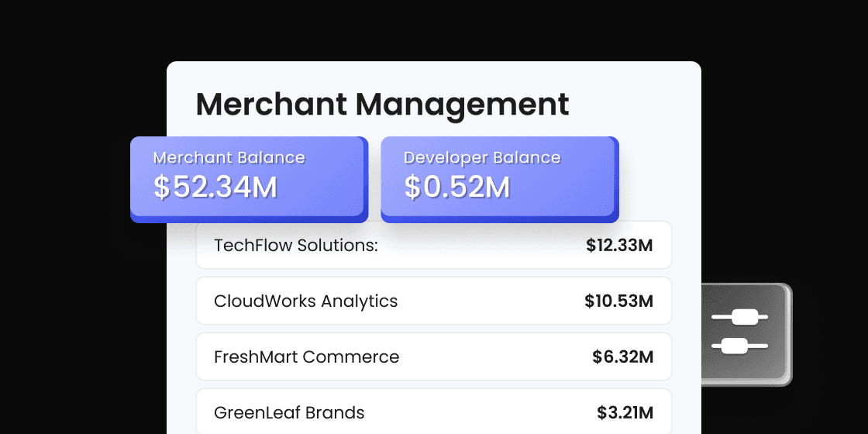Click the lower slider knob in filter icon

point(733,346)
